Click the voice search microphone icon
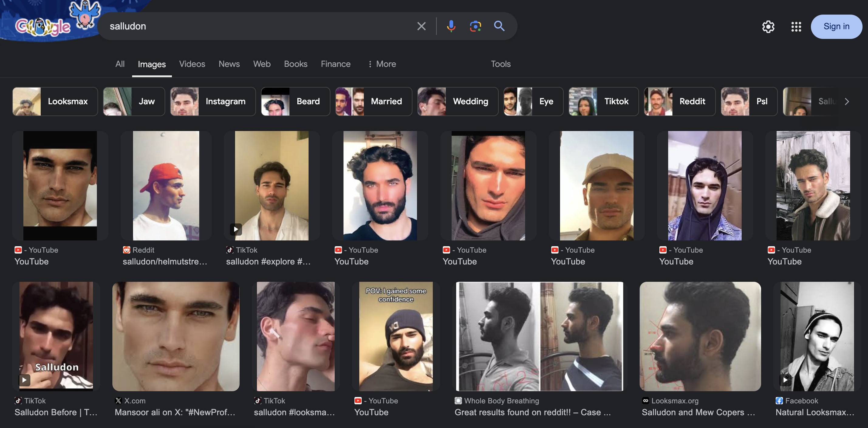The width and height of the screenshot is (868, 428). [x=451, y=26]
